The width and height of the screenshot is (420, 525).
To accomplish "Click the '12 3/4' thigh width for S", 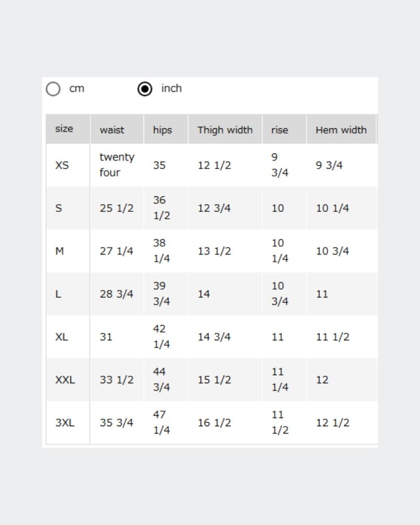I will 214,208.
